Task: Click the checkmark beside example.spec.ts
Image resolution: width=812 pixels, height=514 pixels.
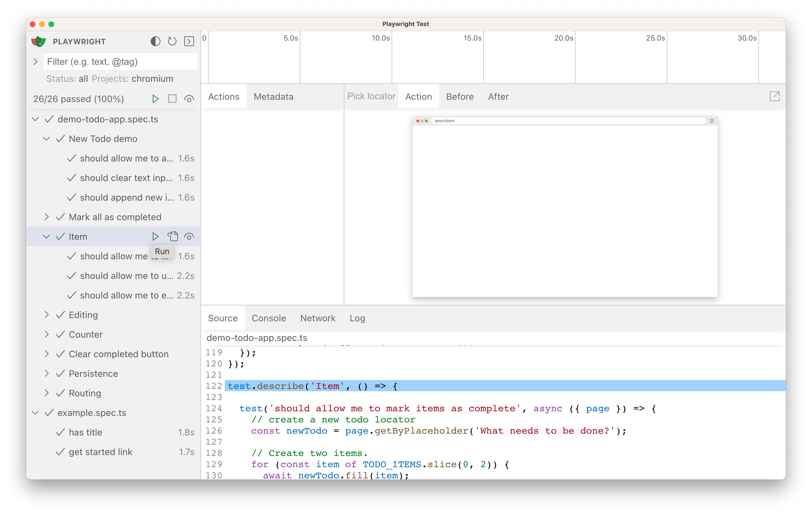Action: 49,413
